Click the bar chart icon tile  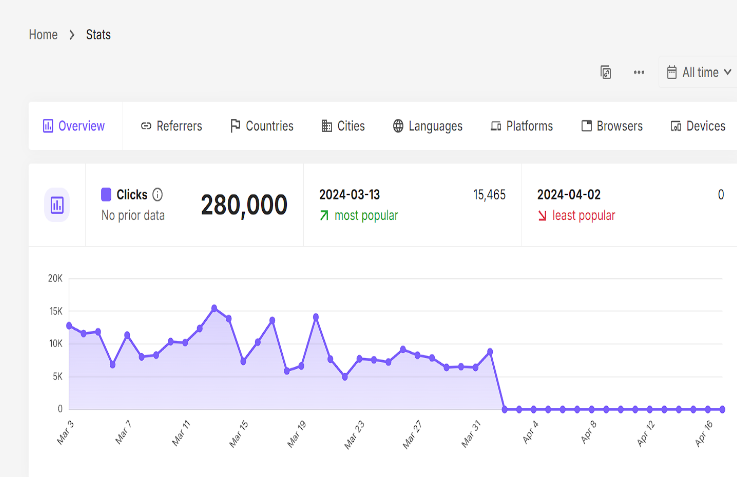[x=57, y=205]
